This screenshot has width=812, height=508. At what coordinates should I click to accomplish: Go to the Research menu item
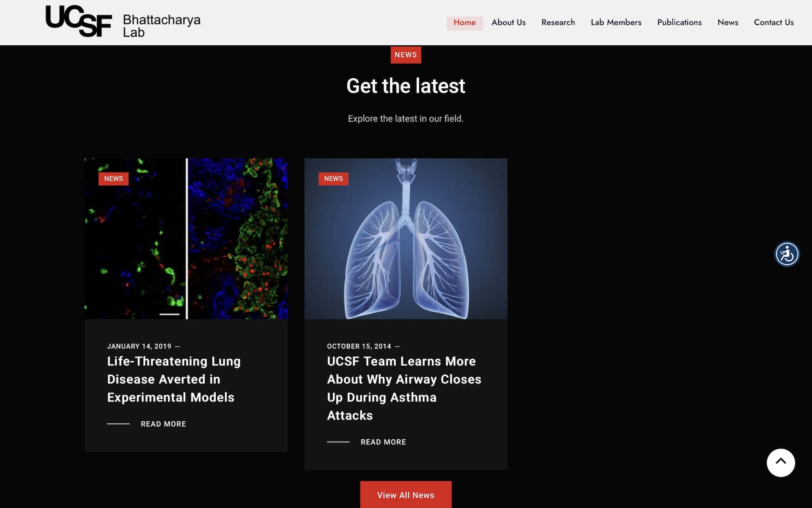[x=558, y=22]
